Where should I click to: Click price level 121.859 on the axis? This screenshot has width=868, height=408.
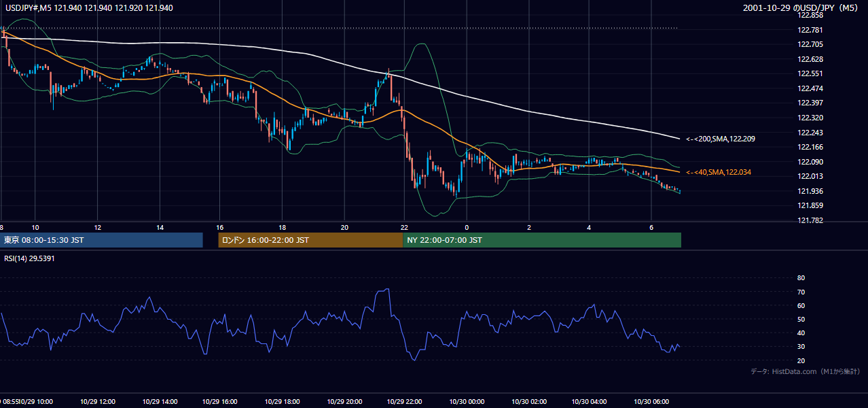point(810,205)
